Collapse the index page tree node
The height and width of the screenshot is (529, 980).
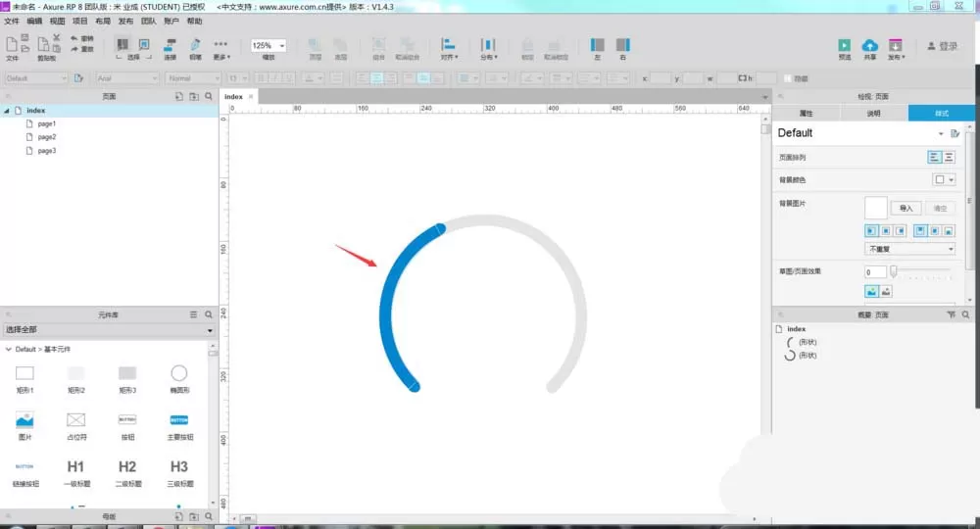[7, 111]
